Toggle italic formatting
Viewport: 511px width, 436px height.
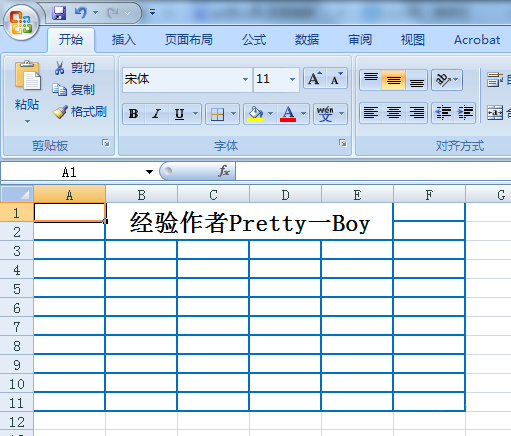156,114
